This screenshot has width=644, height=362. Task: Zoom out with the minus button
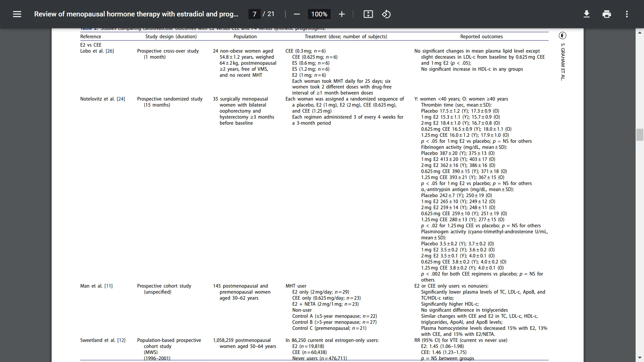tap(297, 14)
